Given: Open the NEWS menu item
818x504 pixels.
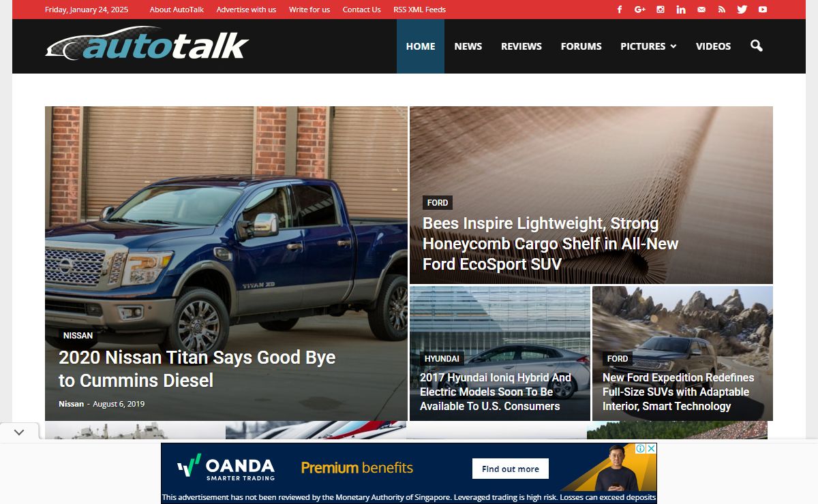Looking at the screenshot, I should pyautogui.click(x=468, y=46).
